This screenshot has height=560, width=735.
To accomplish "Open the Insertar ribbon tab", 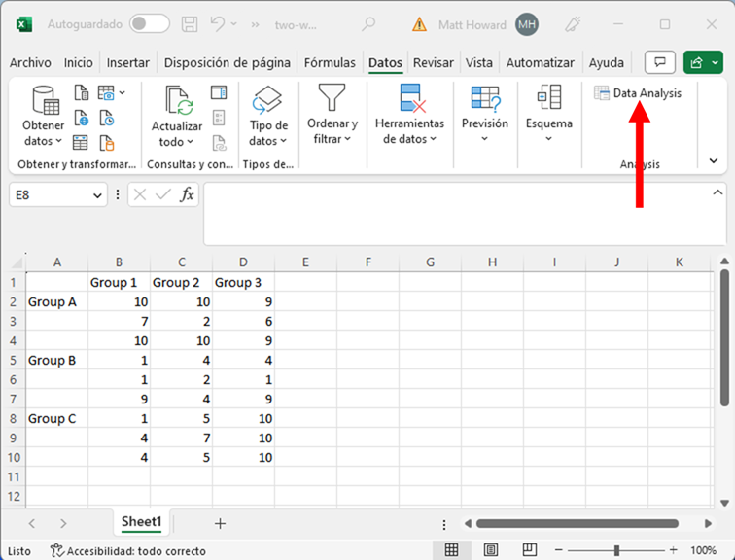I will pos(128,62).
